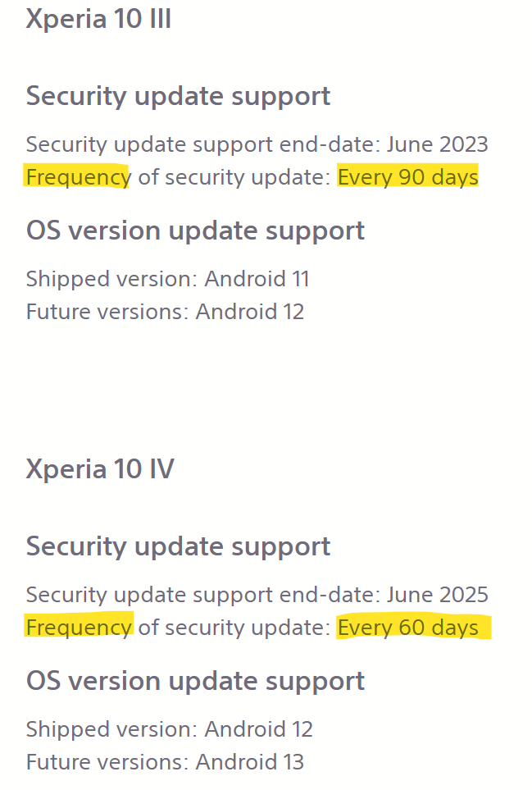The height and width of the screenshot is (790, 532).
Task: Click highlighted Every 90 days text
Action: (407, 177)
